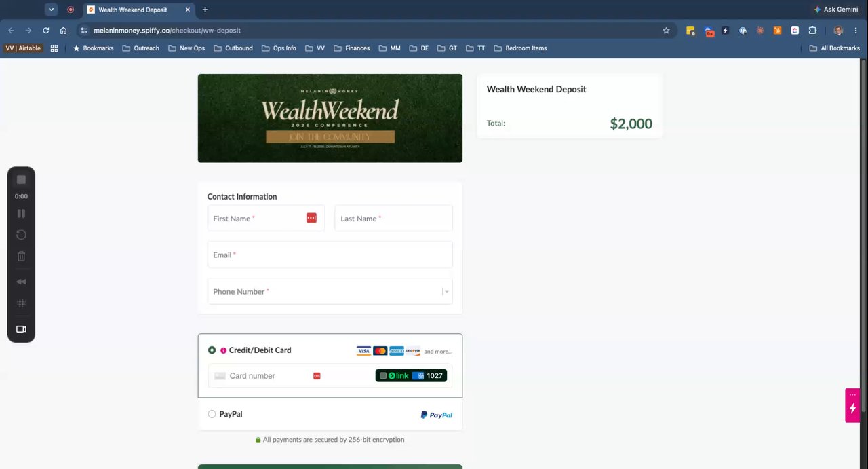Open the apps grid in bookmarks bar
Viewport: 868px width, 469px height.
click(x=54, y=48)
